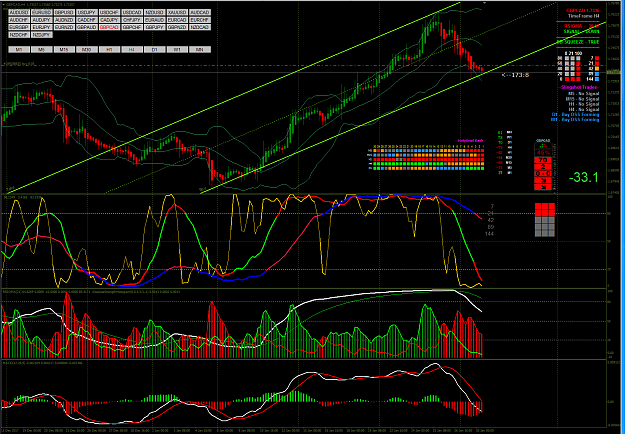This screenshot has height=434, width=625.
Task: Pick NZDJPY pair button
Action: [x=42, y=35]
